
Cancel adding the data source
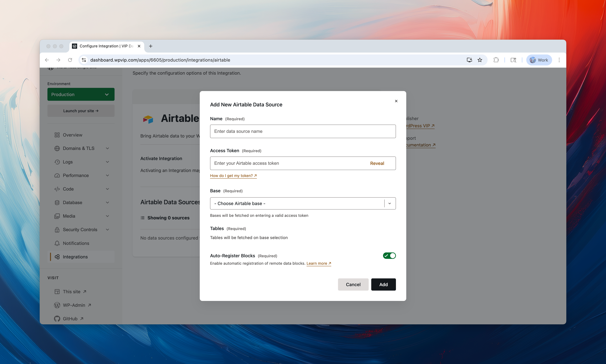(x=353, y=284)
